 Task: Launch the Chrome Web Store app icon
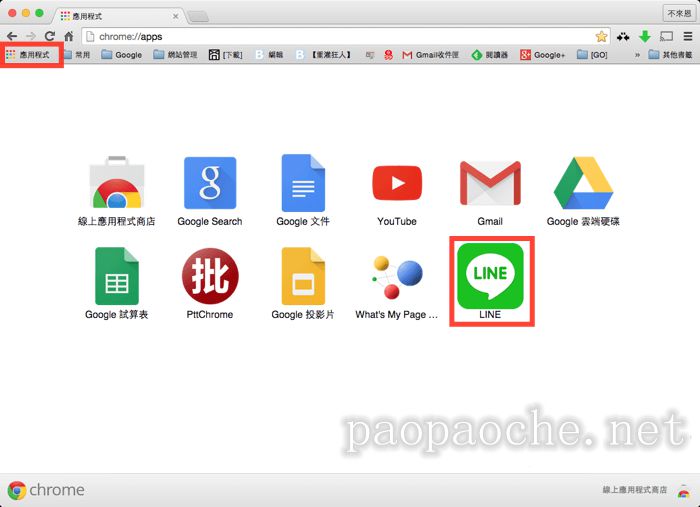click(117, 182)
